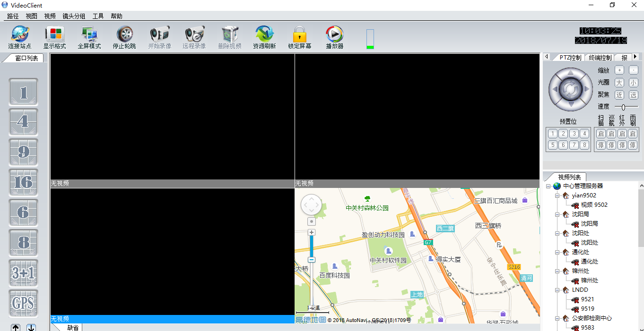The image size is (644, 331).
Task: Open the 镜头分组 menu
Action: [74, 16]
